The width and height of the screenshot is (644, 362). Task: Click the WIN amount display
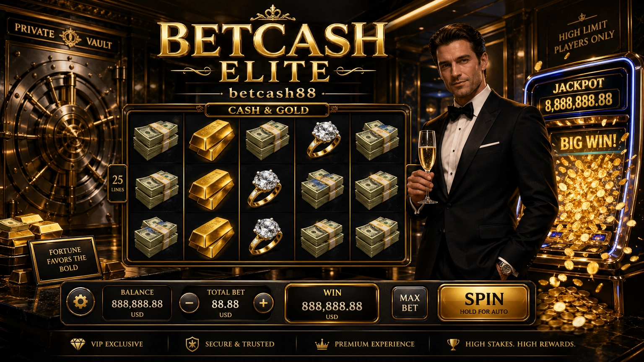pyautogui.click(x=332, y=303)
